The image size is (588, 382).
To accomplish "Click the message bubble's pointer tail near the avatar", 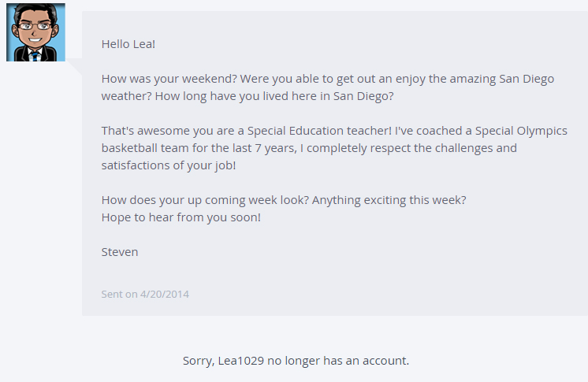I will coord(74,69).
